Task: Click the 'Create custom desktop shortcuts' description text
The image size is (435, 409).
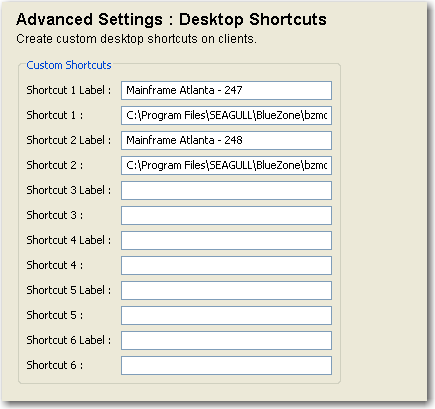Action: point(136,39)
